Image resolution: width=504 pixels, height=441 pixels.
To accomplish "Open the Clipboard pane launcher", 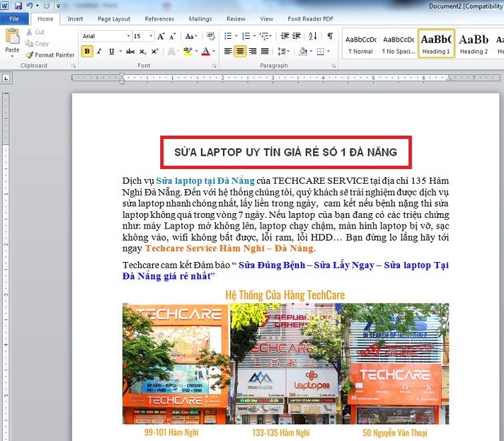I will [x=73, y=65].
